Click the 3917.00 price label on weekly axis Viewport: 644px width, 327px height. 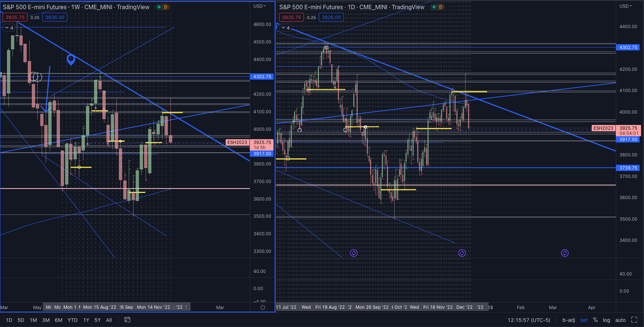262,154
